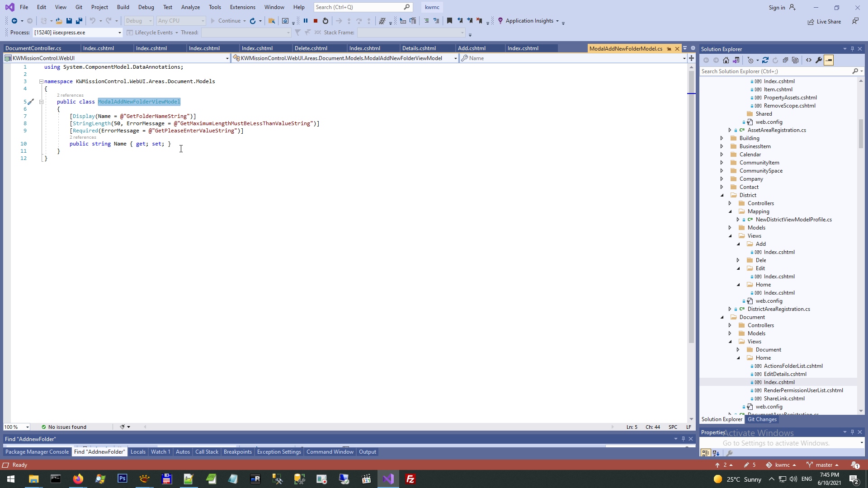
Task: Click the Break All pause icon
Action: coord(306,21)
